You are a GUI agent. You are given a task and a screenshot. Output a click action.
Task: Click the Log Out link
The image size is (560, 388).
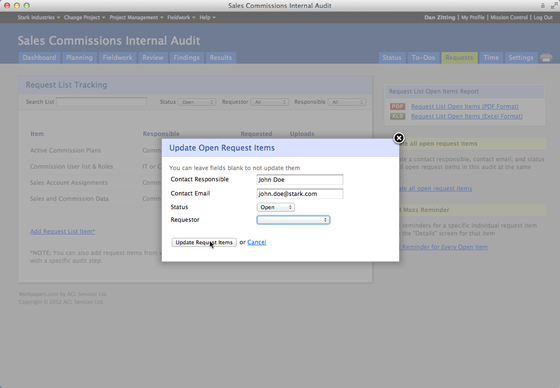tap(543, 18)
